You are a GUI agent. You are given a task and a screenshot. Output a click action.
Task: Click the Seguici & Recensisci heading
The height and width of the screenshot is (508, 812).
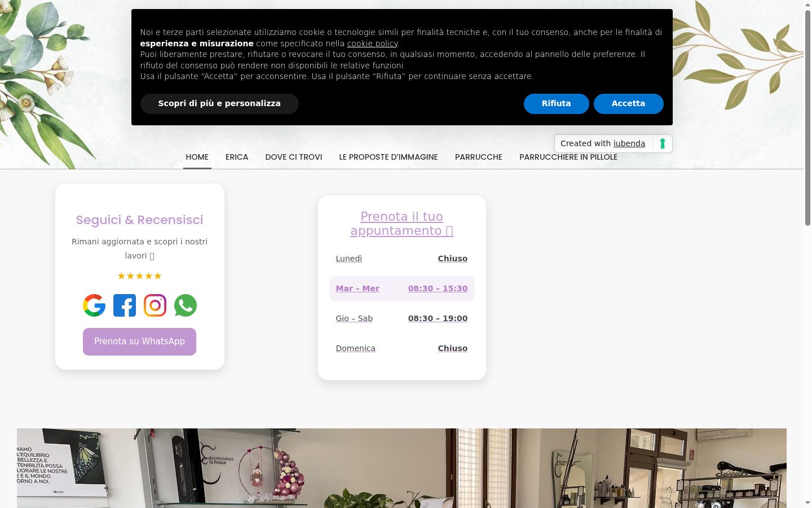(x=139, y=220)
